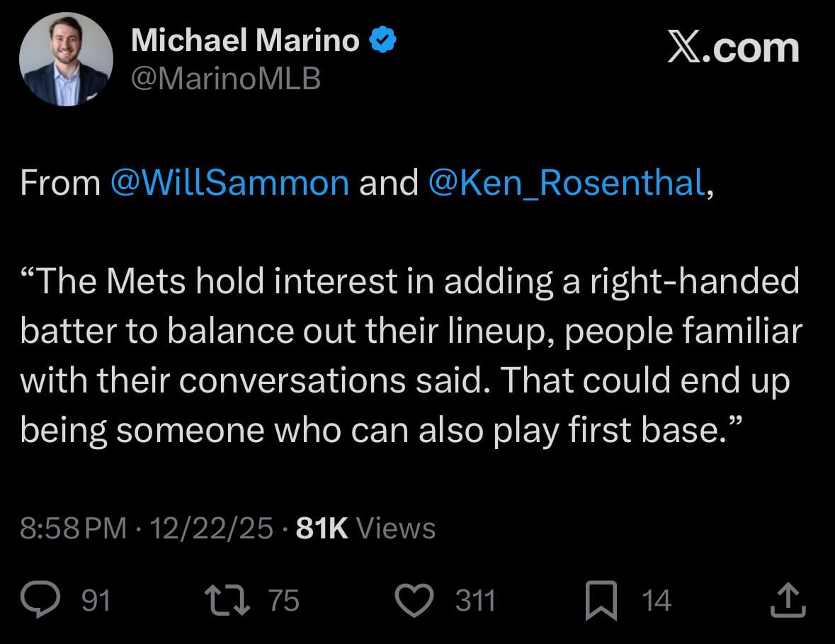Click the 75 reposts count
835x644 pixels.
click(283, 600)
